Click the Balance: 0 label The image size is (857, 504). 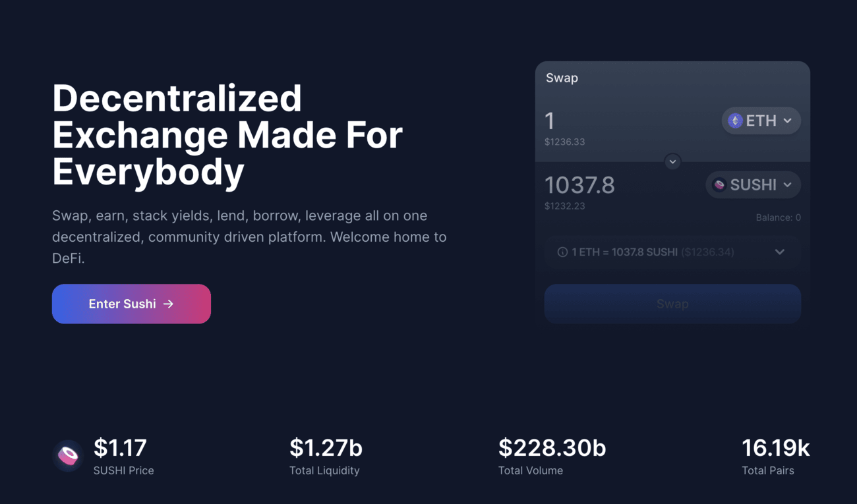(778, 217)
